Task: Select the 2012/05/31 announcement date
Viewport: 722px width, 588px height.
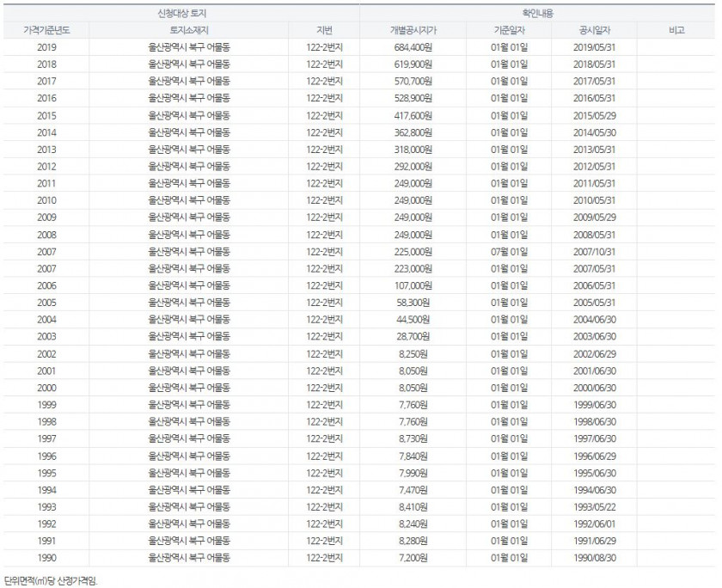Action: tap(595, 167)
